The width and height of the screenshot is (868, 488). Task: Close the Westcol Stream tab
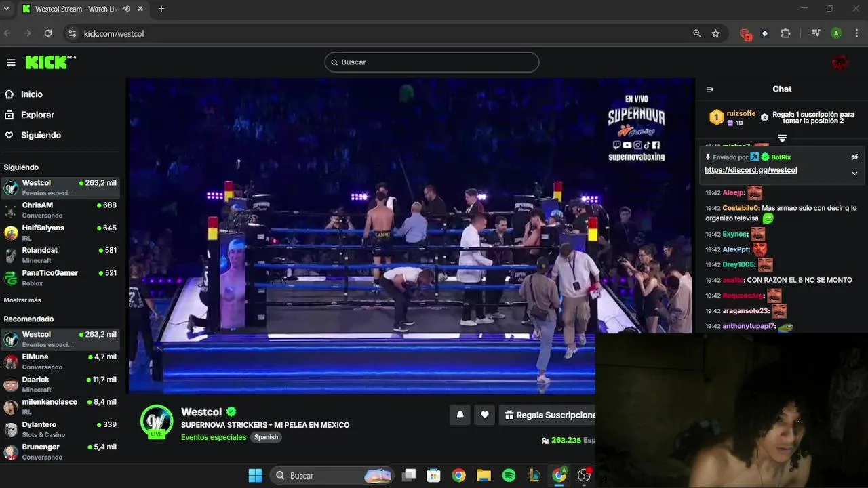click(140, 9)
